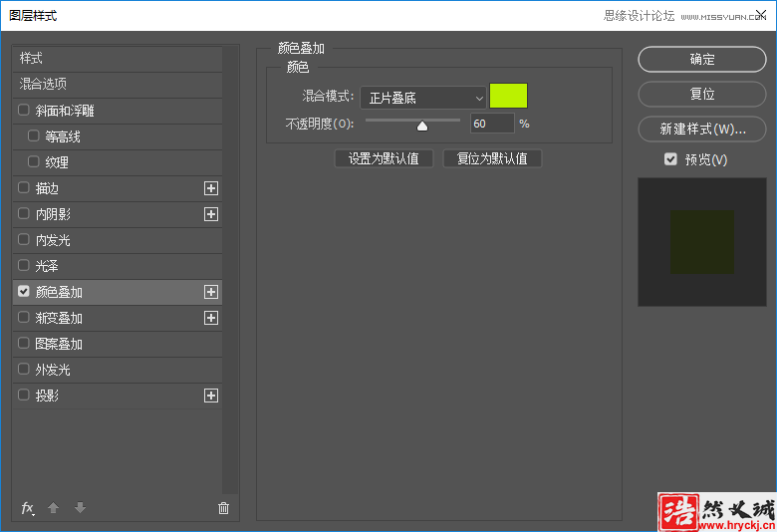Click the plus icon next to 投影
The image size is (777, 532).
[211, 396]
